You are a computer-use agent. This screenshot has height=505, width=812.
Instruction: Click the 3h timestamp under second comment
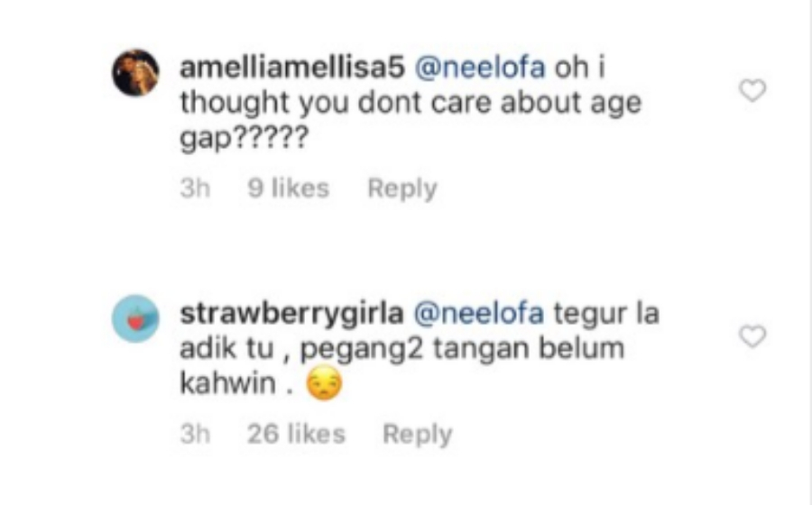pos(195,434)
